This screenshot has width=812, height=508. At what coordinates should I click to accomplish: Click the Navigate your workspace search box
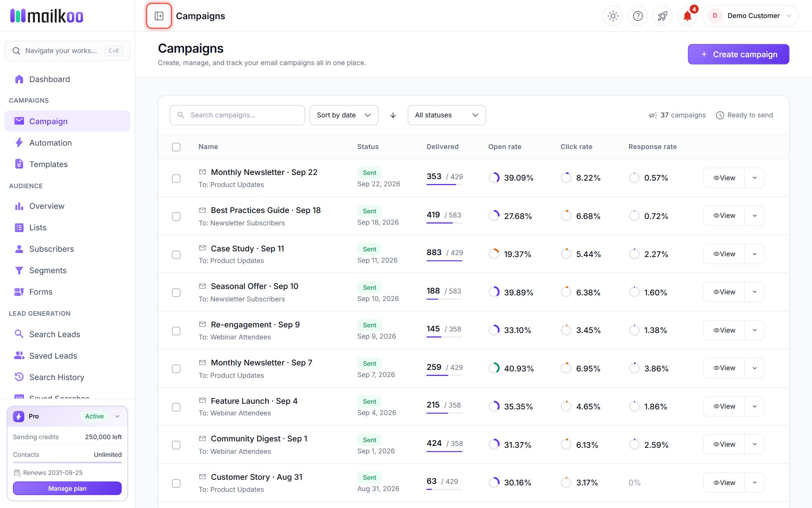click(67, 51)
